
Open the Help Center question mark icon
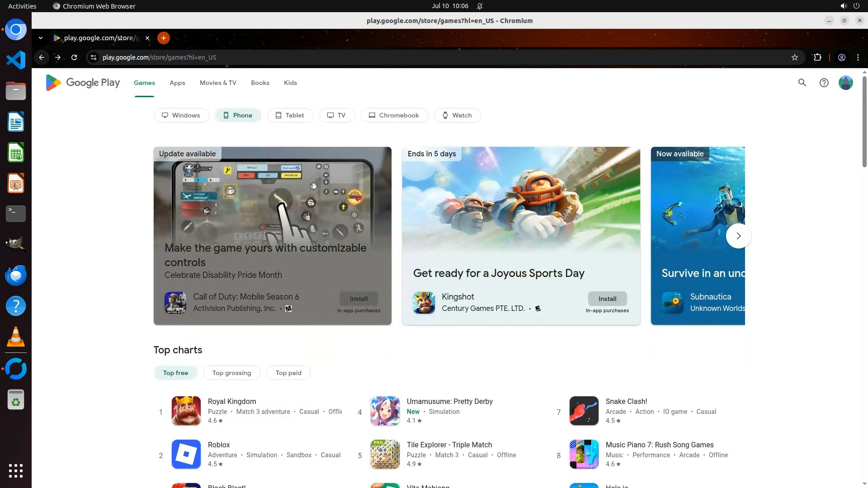[824, 83]
